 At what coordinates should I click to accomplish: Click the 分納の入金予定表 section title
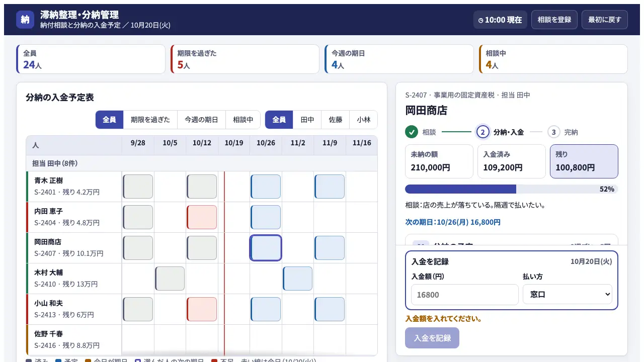point(60,98)
